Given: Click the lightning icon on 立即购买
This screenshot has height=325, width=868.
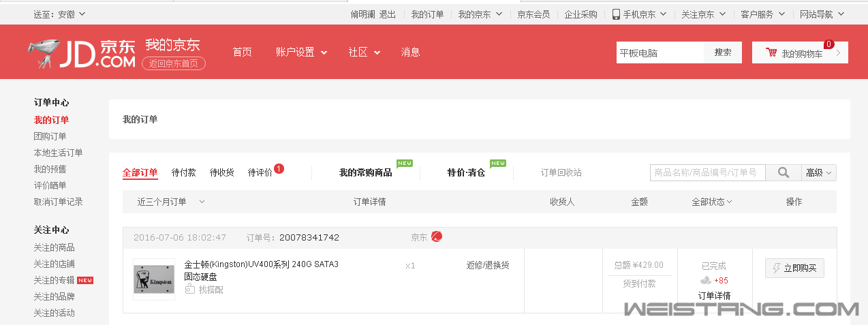Looking at the screenshot, I should click(x=776, y=268).
